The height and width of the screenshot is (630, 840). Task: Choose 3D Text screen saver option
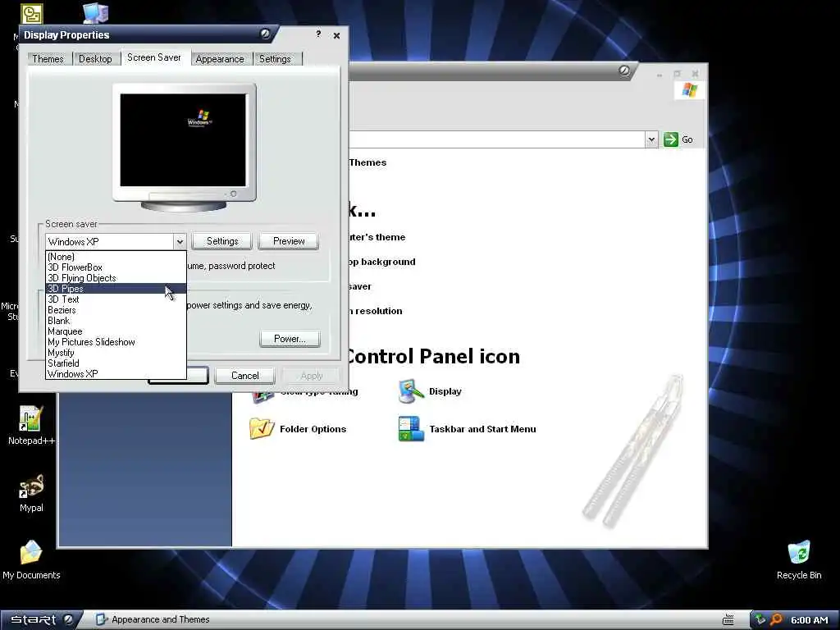pyautogui.click(x=116, y=299)
